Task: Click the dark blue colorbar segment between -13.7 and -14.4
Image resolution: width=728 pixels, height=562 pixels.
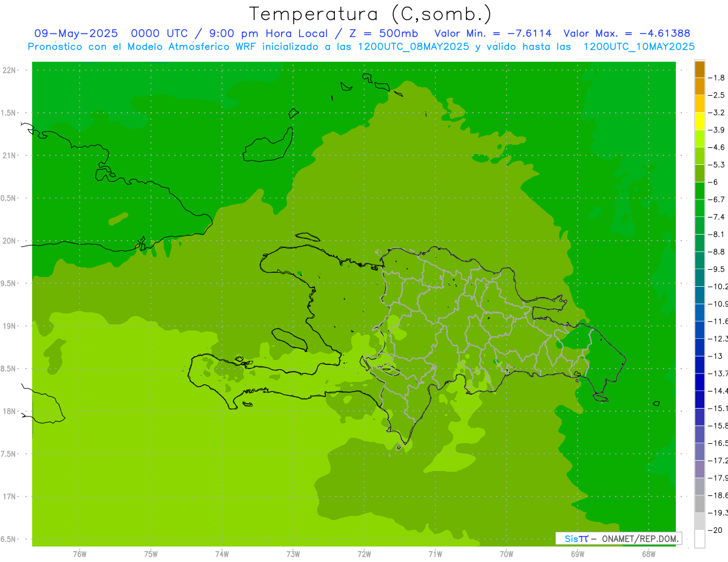Action: [699, 382]
